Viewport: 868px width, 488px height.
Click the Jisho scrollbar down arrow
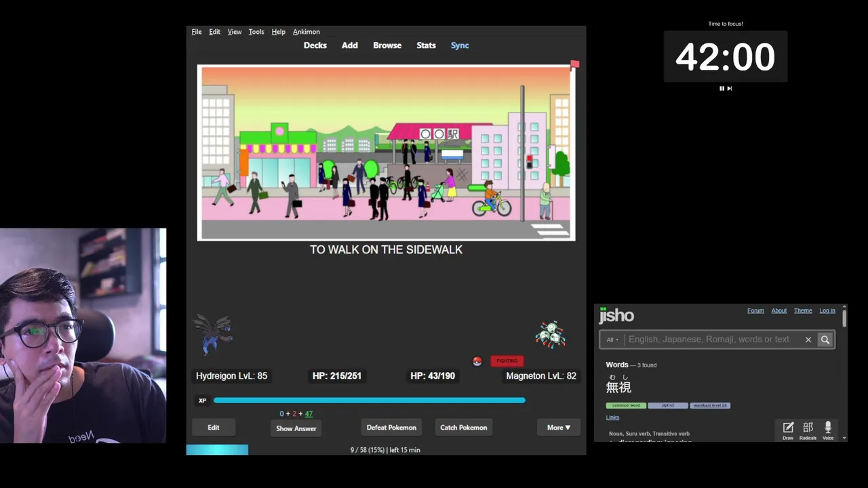(x=844, y=439)
